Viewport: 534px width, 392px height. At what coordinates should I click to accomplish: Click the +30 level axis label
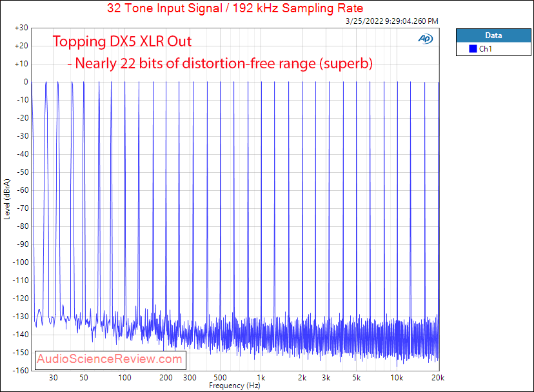point(21,28)
